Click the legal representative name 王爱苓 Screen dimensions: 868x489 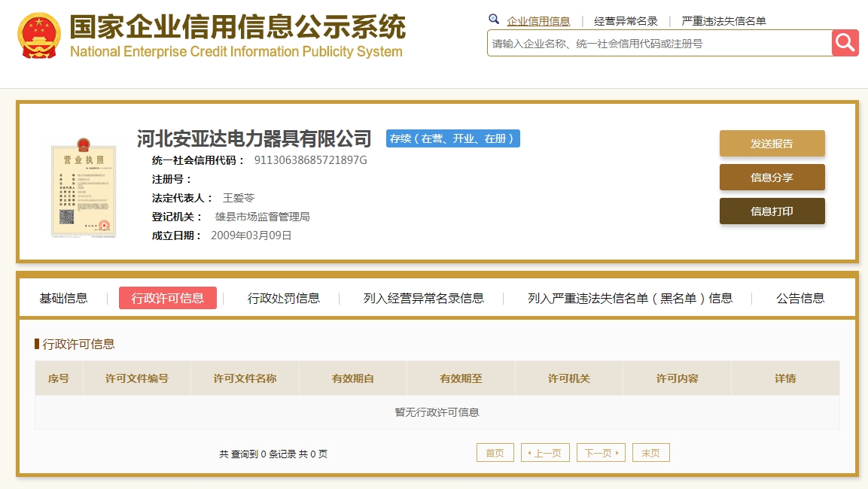[x=239, y=198]
